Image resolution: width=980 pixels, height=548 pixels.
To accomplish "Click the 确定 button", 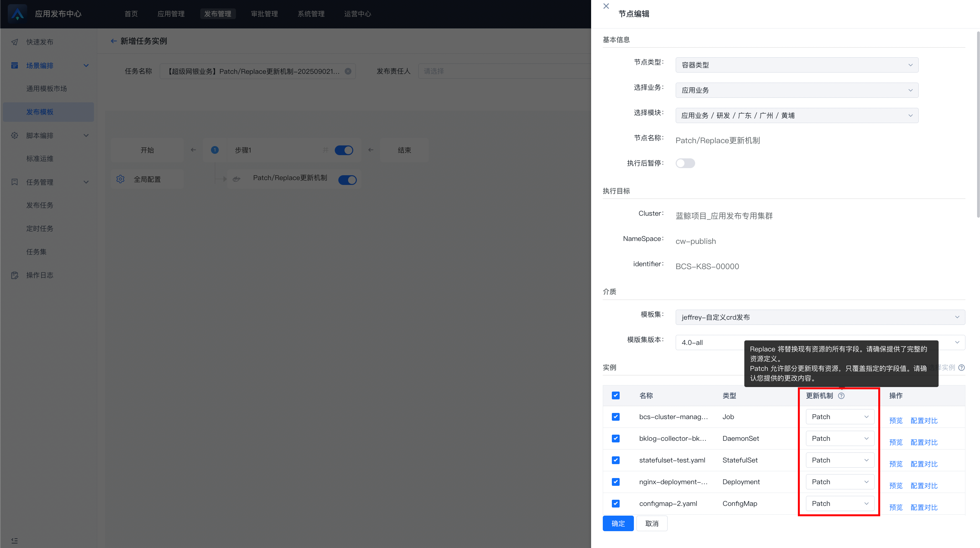I will [618, 524].
